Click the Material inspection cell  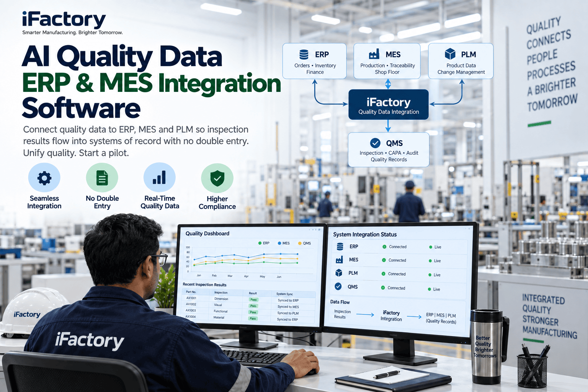pos(219,317)
